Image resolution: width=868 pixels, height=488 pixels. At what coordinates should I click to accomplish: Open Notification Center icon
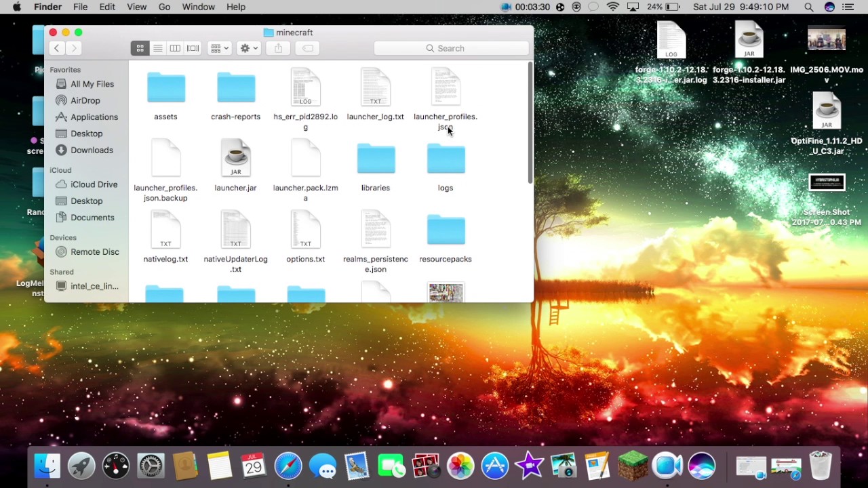pos(848,7)
